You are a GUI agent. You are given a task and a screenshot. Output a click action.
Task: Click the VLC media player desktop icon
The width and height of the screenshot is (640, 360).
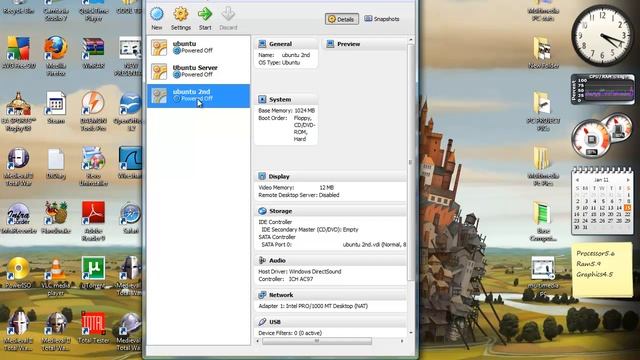tap(56, 276)
